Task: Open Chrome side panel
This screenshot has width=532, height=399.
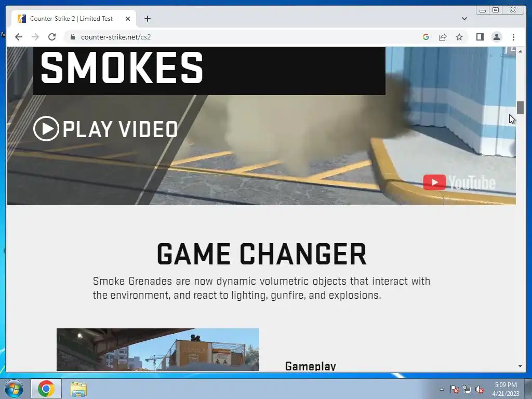Action: [x=480, y=37]
